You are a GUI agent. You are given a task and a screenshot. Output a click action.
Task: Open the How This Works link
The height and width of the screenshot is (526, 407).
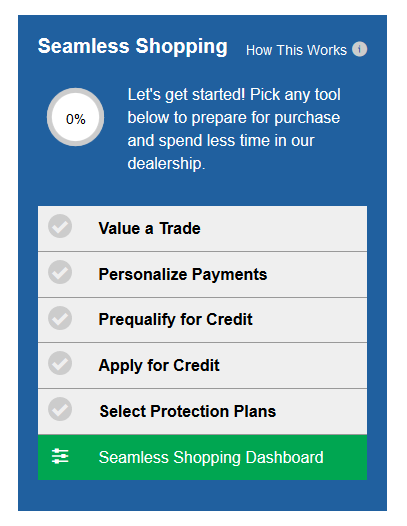[296, 50]
